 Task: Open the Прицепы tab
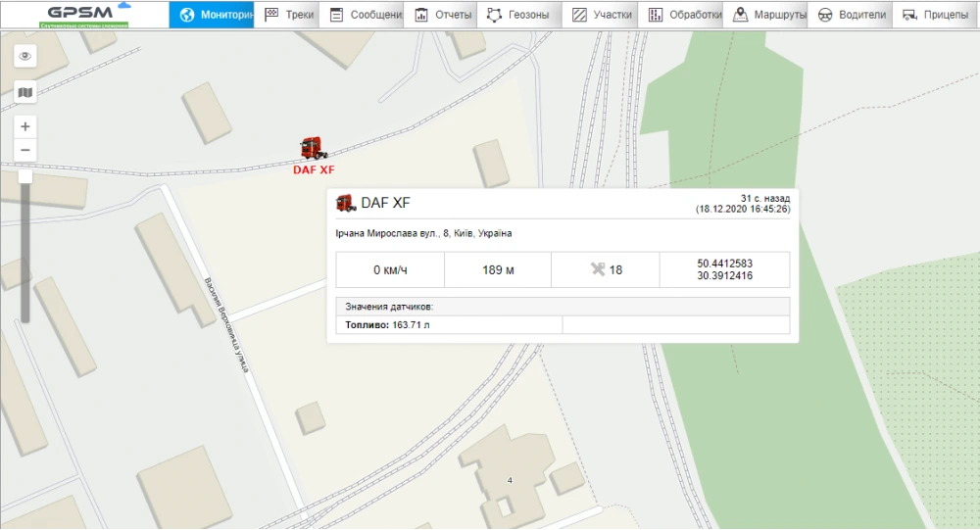(935, 15)
